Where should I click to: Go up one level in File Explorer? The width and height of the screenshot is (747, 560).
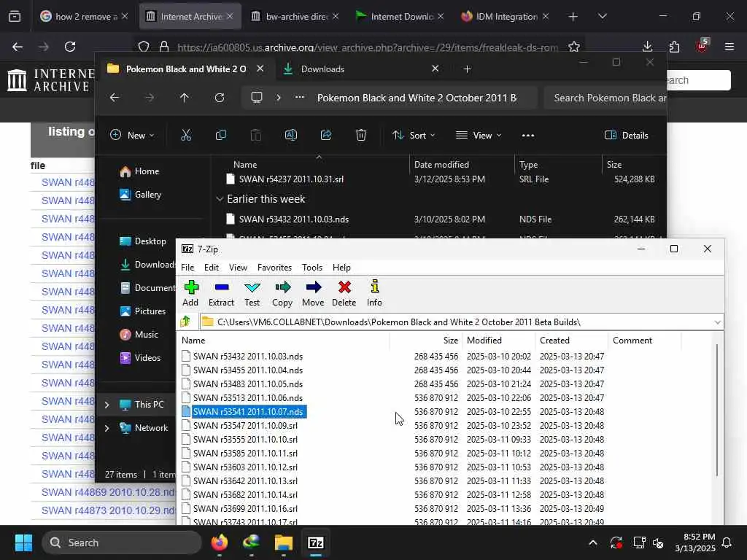click(x=185, y=98)
